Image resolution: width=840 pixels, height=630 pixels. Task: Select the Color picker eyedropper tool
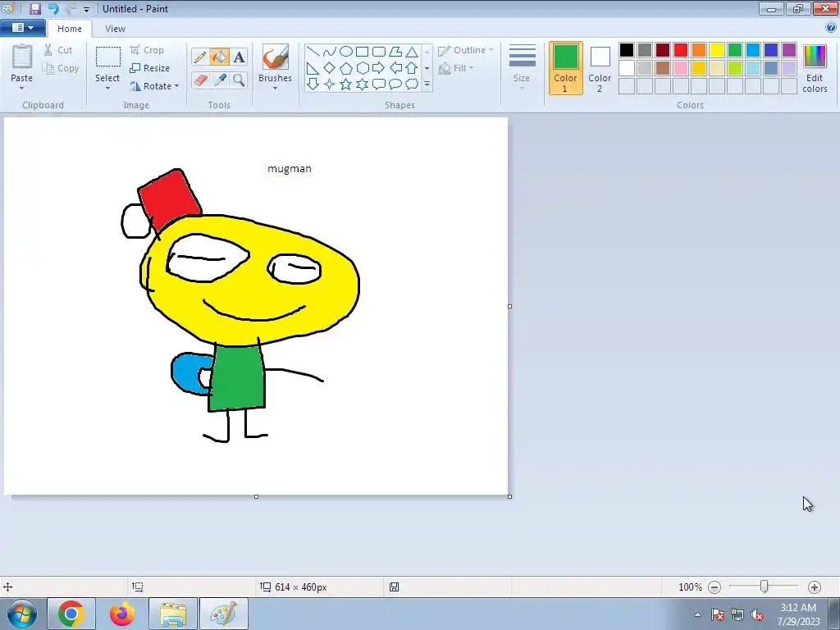point(219,80)
